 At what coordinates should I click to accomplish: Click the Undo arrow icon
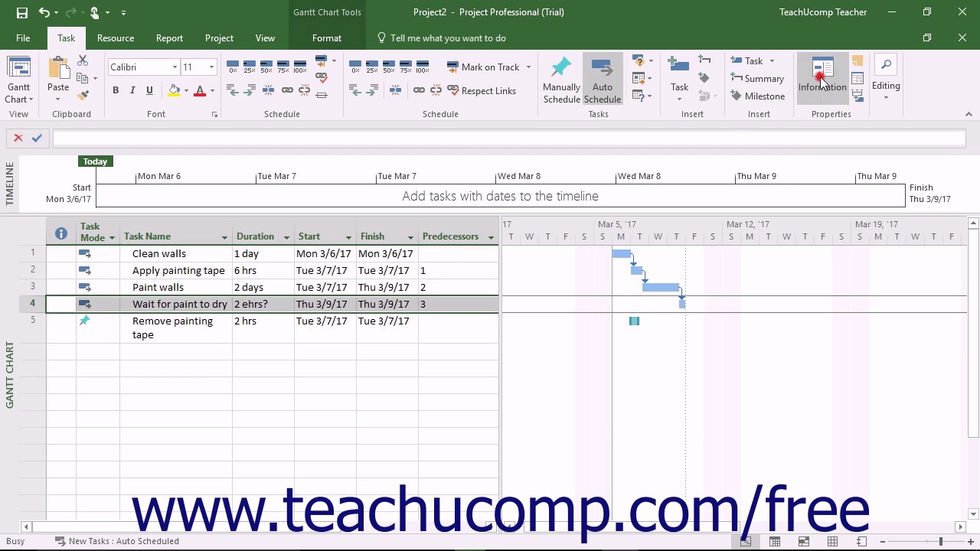click(44, 12)
